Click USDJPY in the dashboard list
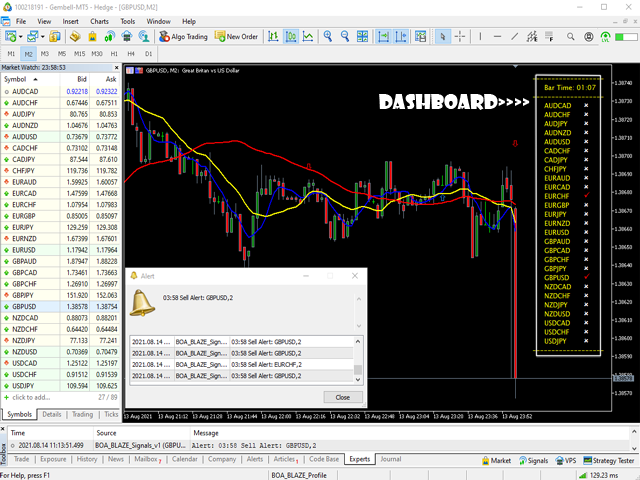The width and height of the screenshot is (640, 480). 555,341
